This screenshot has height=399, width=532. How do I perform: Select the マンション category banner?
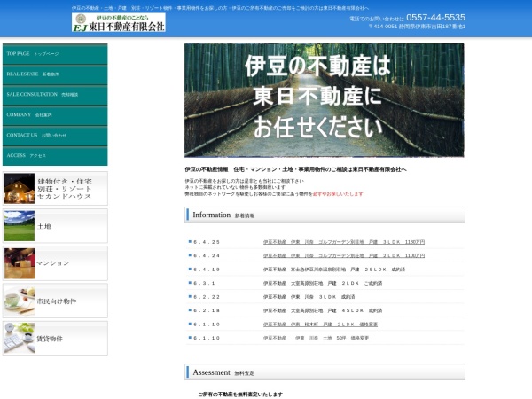click(x=55, y=263)
